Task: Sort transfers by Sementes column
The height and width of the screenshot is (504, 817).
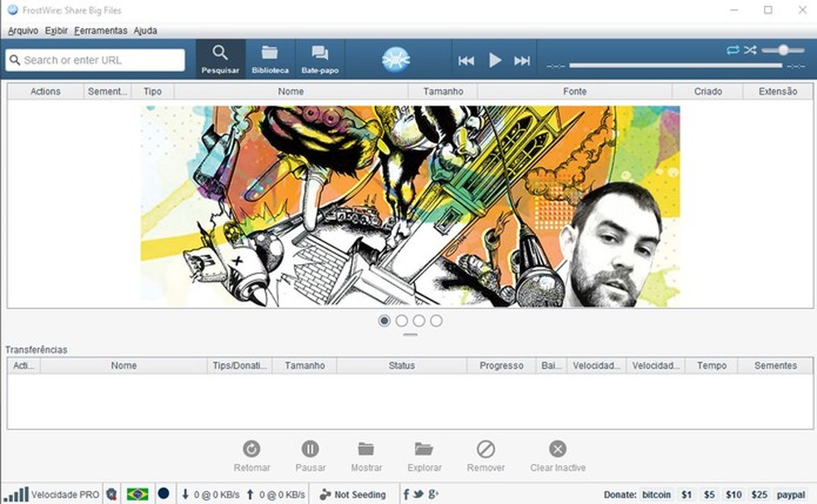Action: 775,365
